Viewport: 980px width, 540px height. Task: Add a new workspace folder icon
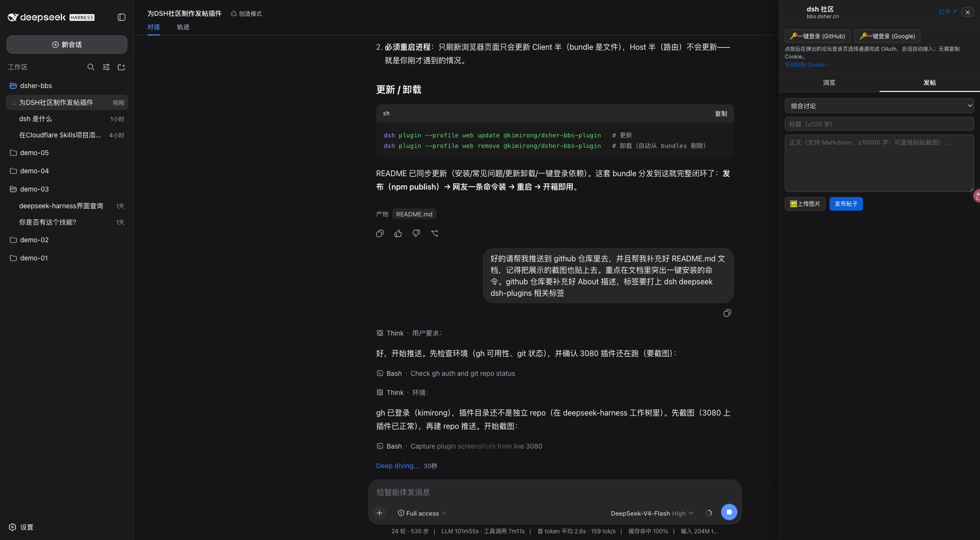click(x=122, y=67)
